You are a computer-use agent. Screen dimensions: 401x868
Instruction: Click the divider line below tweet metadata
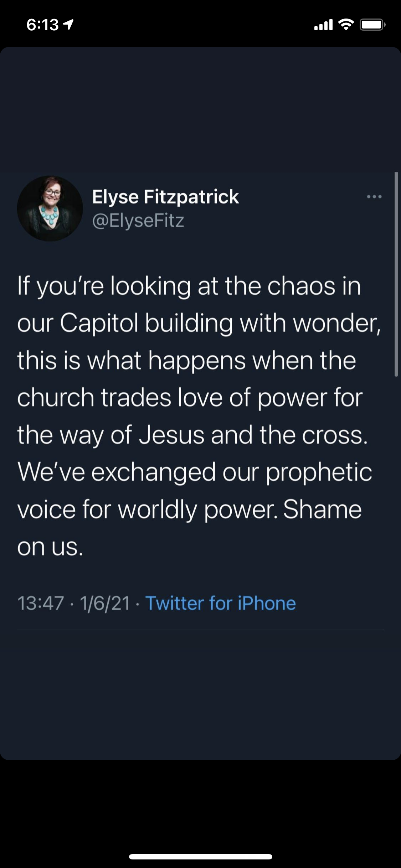200,630
